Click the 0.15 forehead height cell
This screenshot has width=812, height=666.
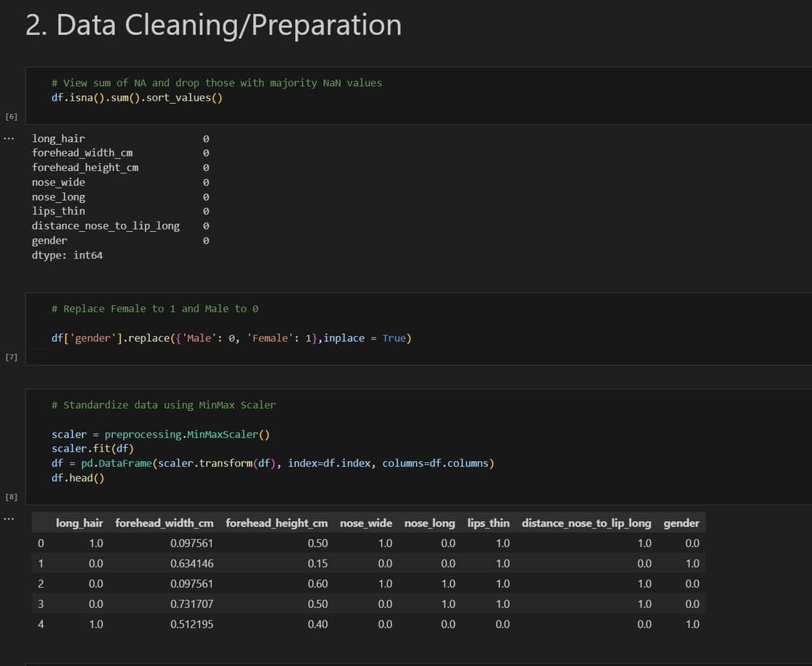(x=318, y=564)
